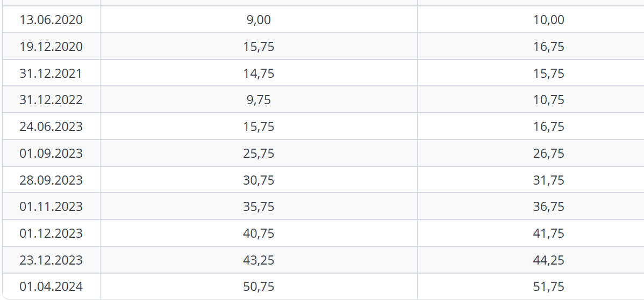Select the date 24.06.2023

point(51,126)
